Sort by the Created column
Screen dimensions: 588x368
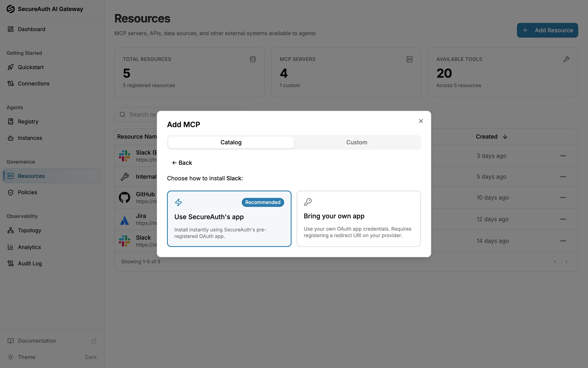point(491,137)
